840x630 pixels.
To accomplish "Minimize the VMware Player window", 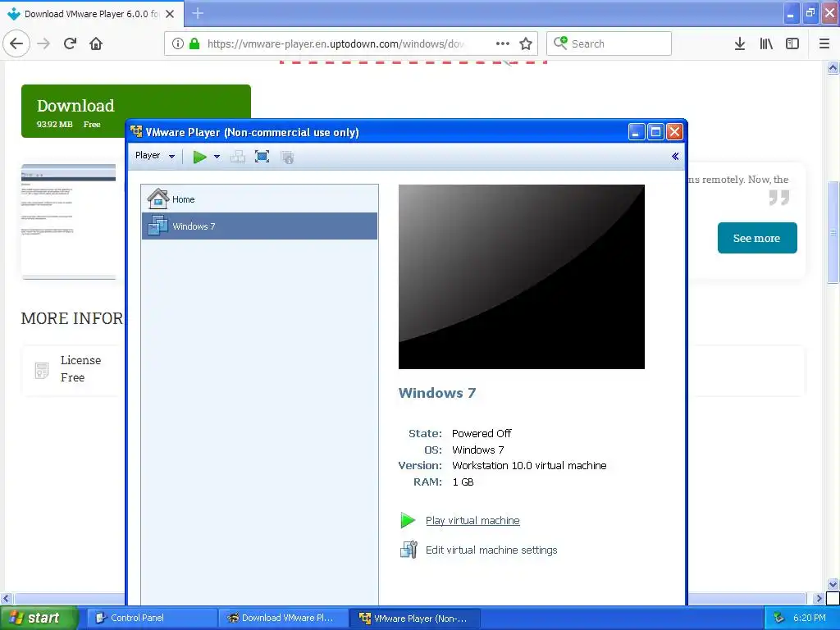I will pyautogui.click(x=636, y=132).
